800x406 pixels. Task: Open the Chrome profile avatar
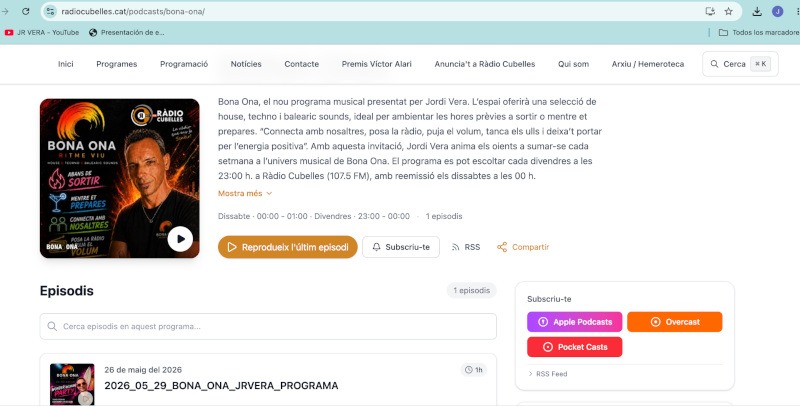(778, 11)
